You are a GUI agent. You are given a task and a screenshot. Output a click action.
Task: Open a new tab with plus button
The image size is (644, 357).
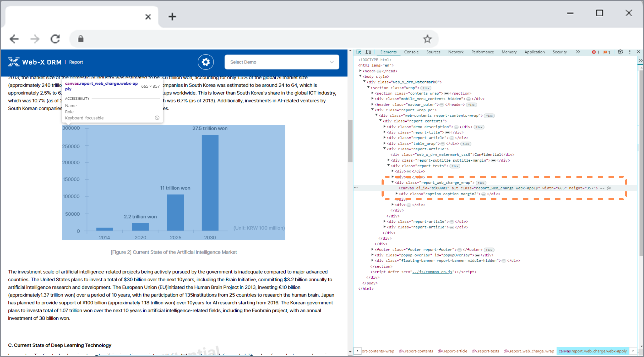click(x=172, y=17)
